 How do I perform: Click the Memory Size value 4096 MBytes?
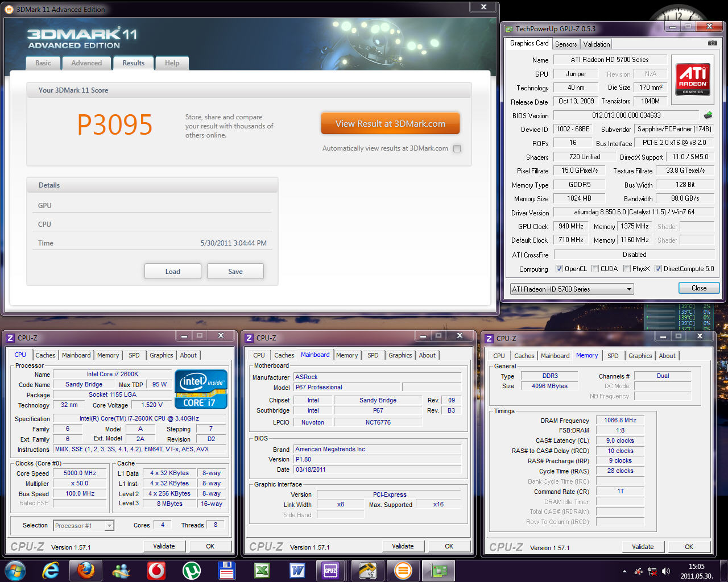coord(549,386)
